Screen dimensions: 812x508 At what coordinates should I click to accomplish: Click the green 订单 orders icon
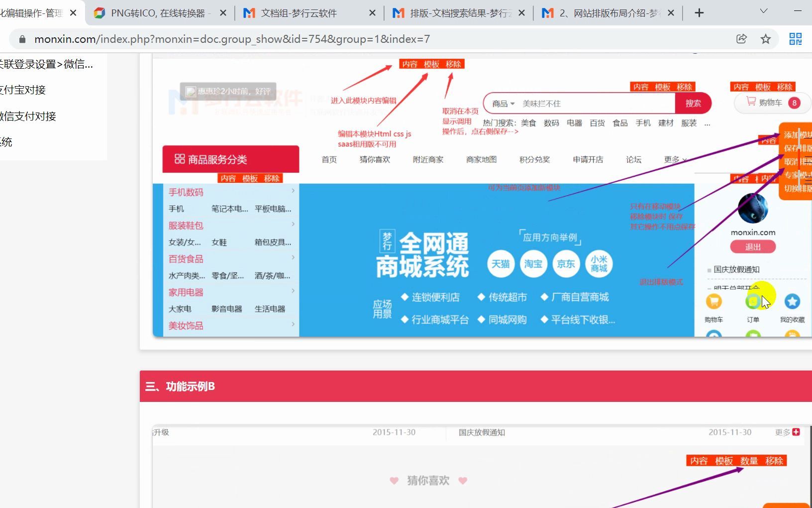(753, 301)
